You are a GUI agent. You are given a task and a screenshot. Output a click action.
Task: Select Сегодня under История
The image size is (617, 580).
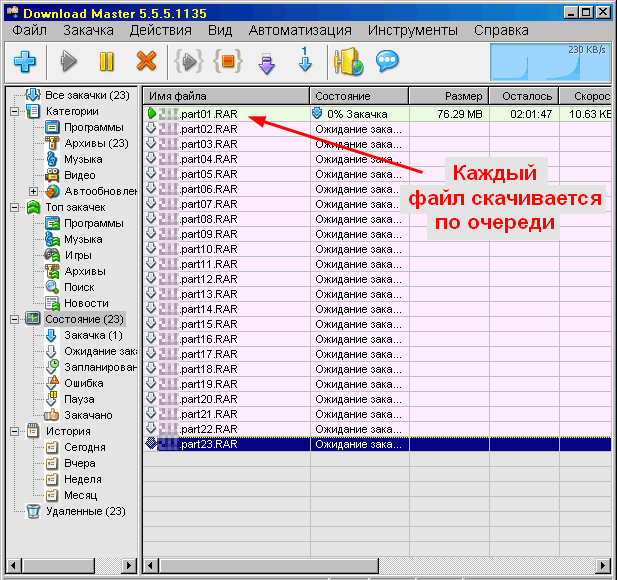pos(85,447)
